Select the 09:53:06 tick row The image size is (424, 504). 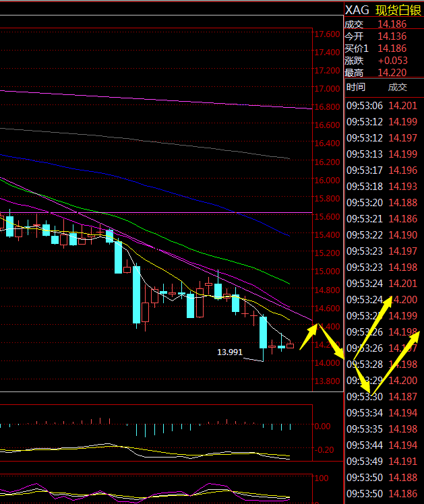tap(383, 105)
